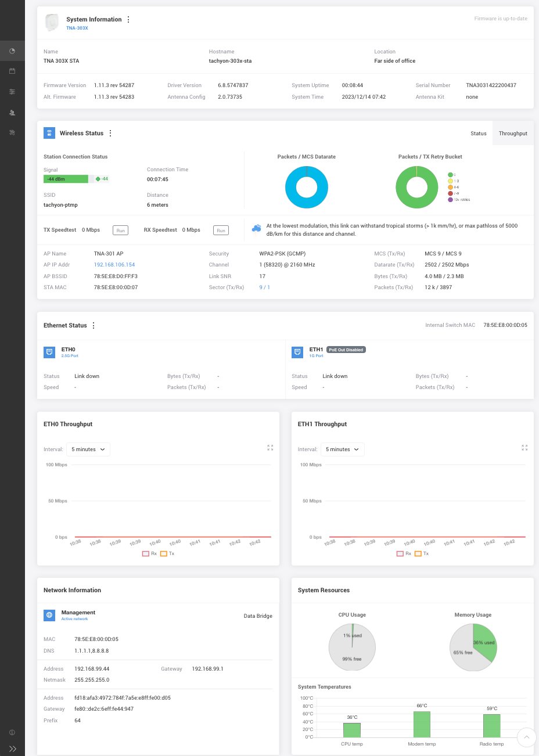Screen dimensions: 539x756
Task: Maximize the ETH1 Throughput chart
Action: pos(524,448)
